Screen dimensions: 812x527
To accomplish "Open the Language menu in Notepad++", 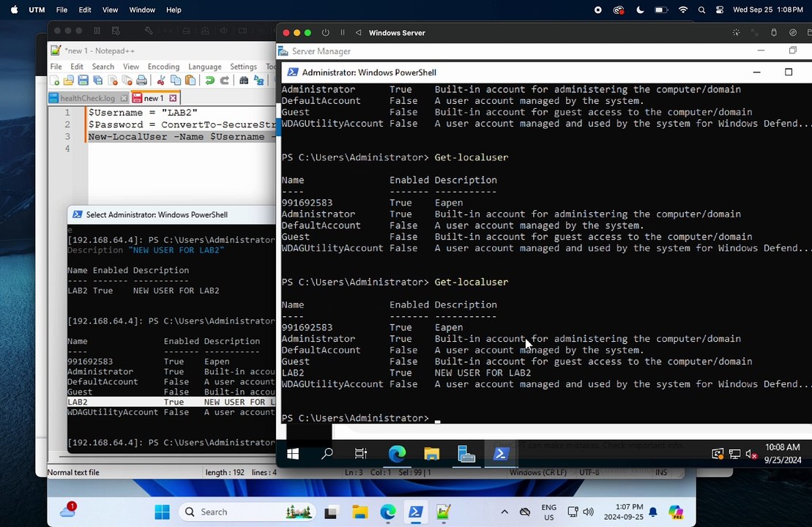I will point(204,67).
